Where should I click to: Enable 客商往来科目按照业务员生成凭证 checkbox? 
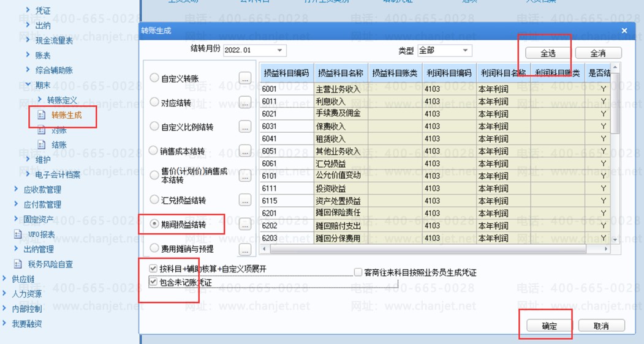[x=358, y=272]
